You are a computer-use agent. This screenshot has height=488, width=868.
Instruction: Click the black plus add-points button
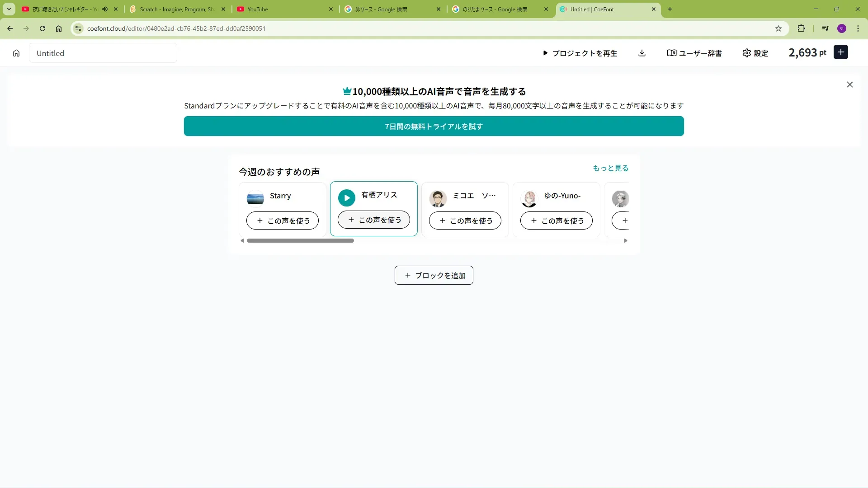[x=840, y=52]
